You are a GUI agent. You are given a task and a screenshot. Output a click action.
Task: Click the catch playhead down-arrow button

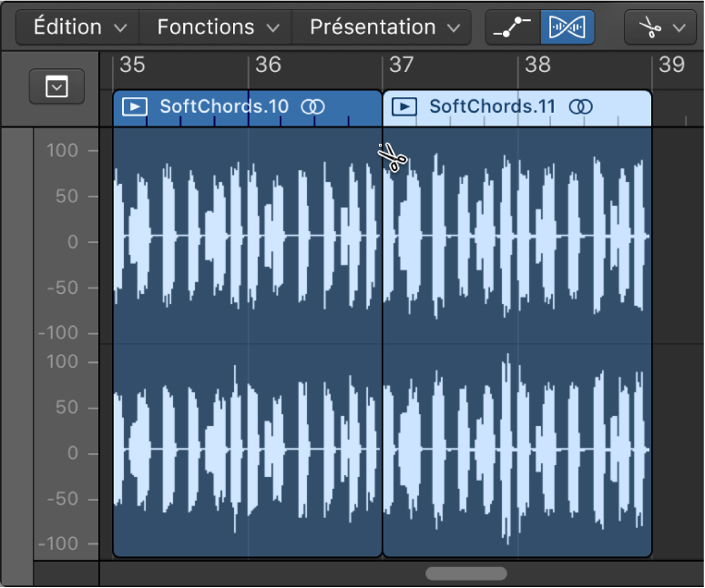pos(56,87)
